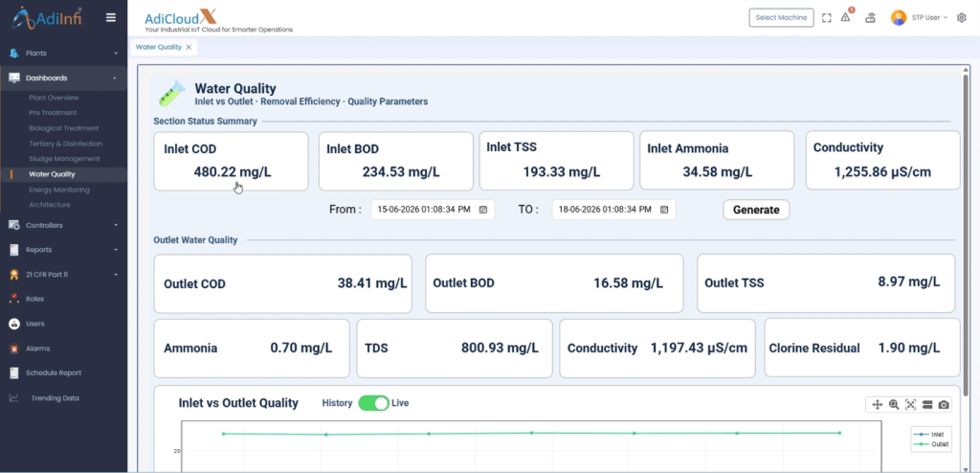This screenshot has height=473, width=980.
Task: Click the hamburger menu icon in sidebar header
Action: pos(111,17)
